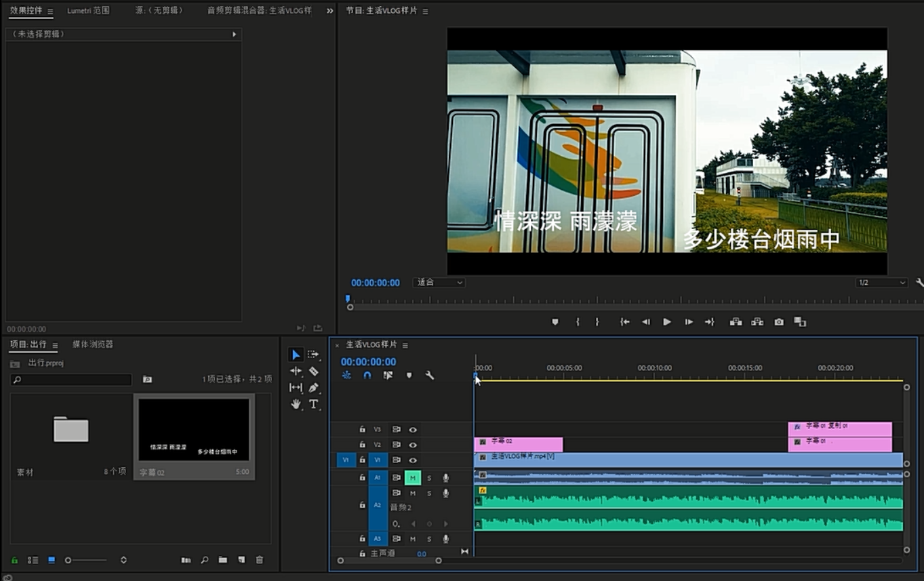Expand hidden panel tabs with double chevron
924x581 pixels.
pyautogui.click(x=330, y=11)
